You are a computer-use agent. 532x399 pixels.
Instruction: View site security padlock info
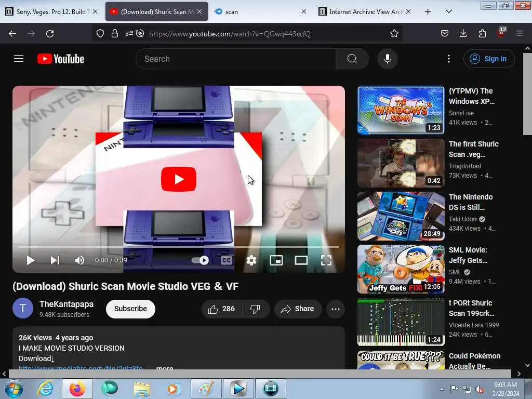pyautogui.click(x=115, y=34)
